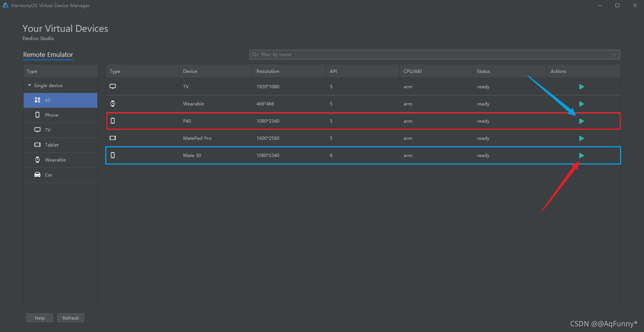Start the MatePad Pro emulator
Image resolution: width=644 pixels, height=332 pixels.
581,138
